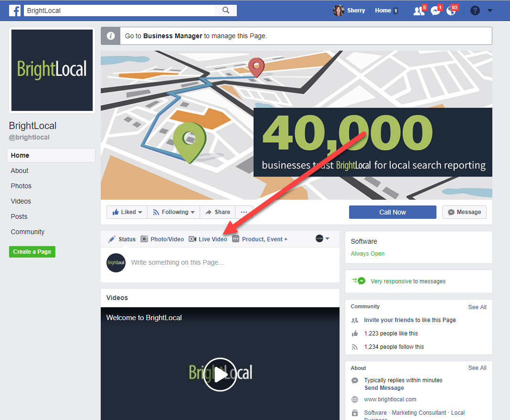The height and width of the screenshot is (420, 510).
Task: Open friend requests icon with 5 badge
Action: pyautogui.click(x=419, y=11)
